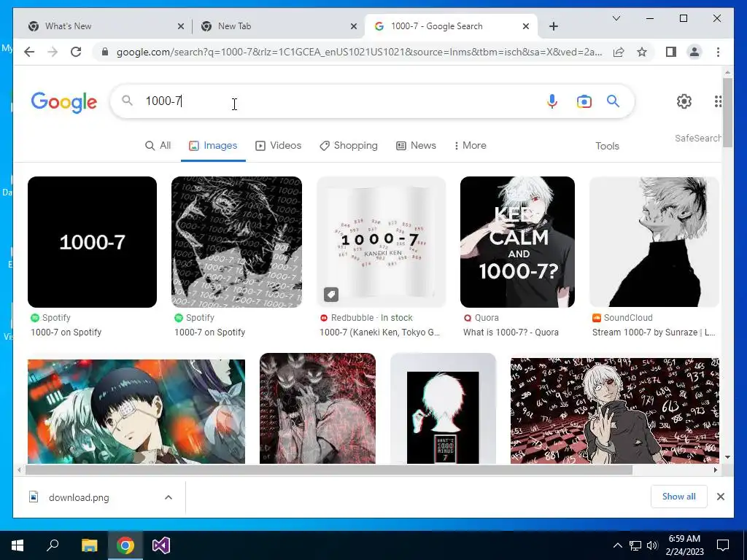Close the 1000-7 Google Search tab
The width and height of the screenshot is (747, 560).
[x=525, y=26]
